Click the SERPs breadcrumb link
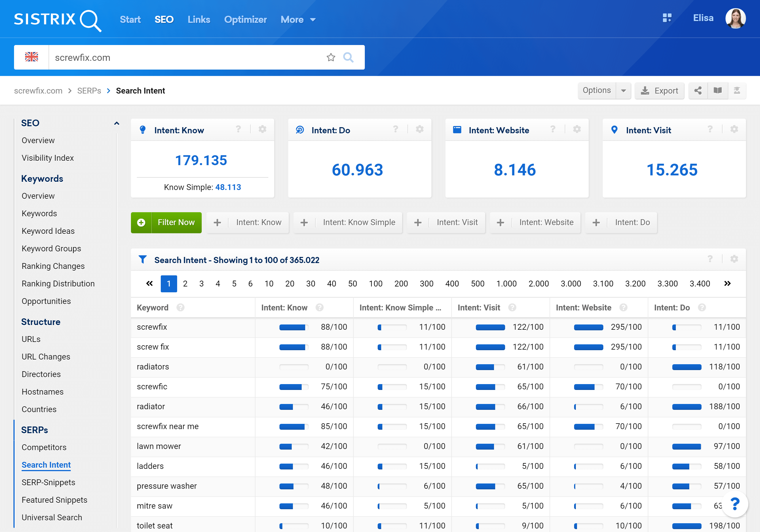The image size is (760, 532). pyautogui.click(x=89, y=91)
